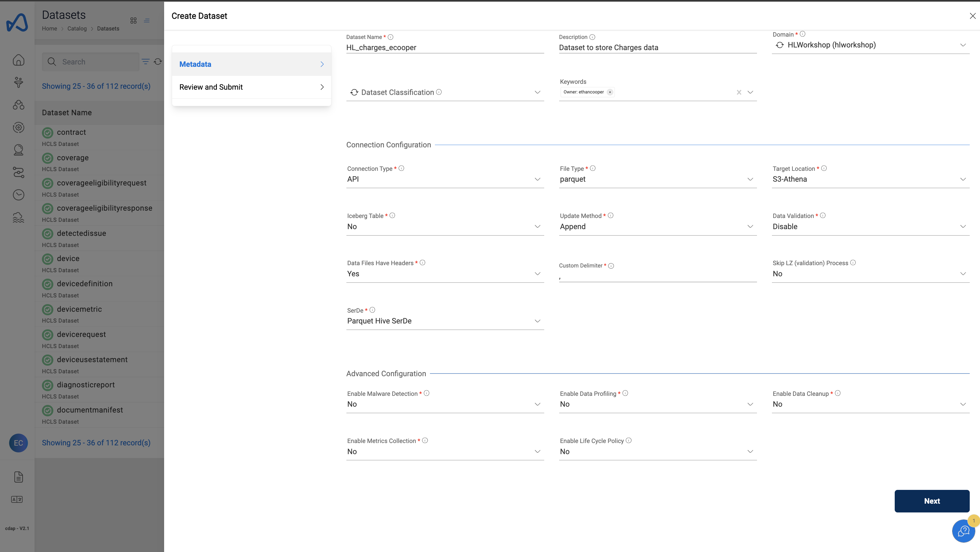Click Home in the breadcrumb
Viewport: 980px width, 552px height.
pyautogui.click(x=50, y=28)
